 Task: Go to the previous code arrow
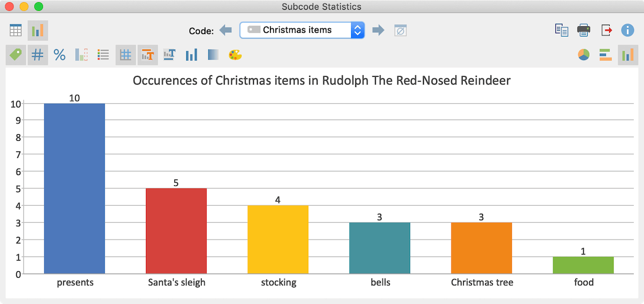coord(226,30)
